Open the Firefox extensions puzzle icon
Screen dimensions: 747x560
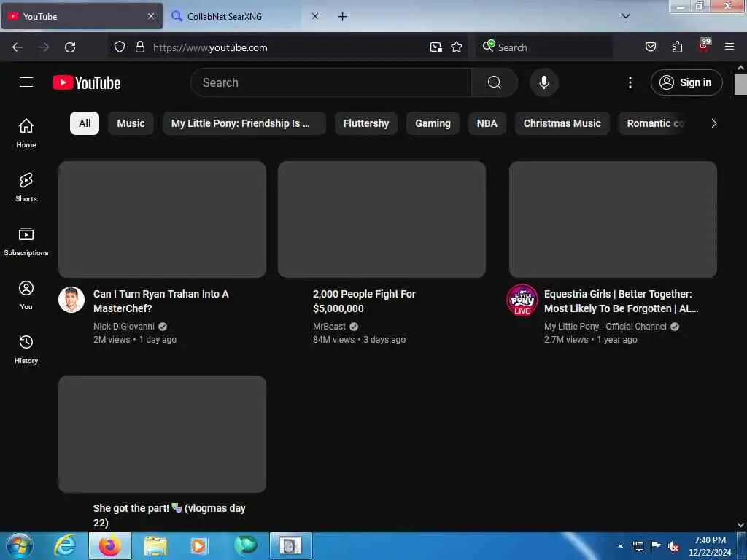click(677, 47)
